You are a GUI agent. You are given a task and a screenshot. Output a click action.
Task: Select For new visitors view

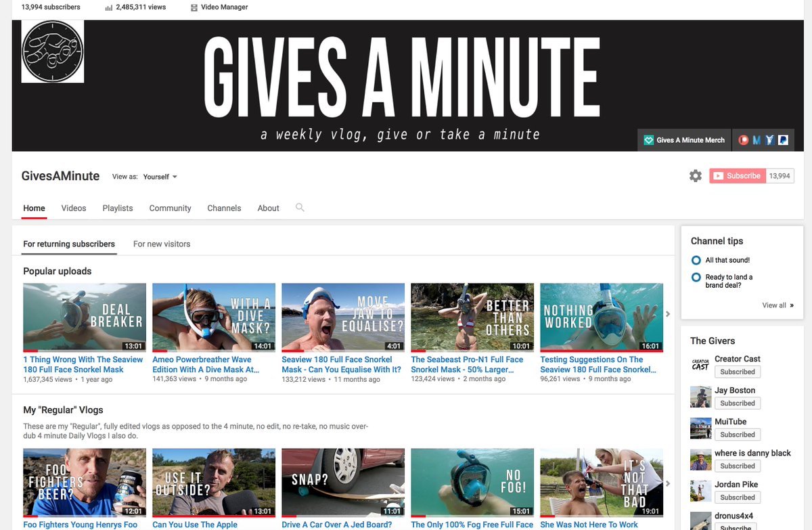tap(162, 244)
